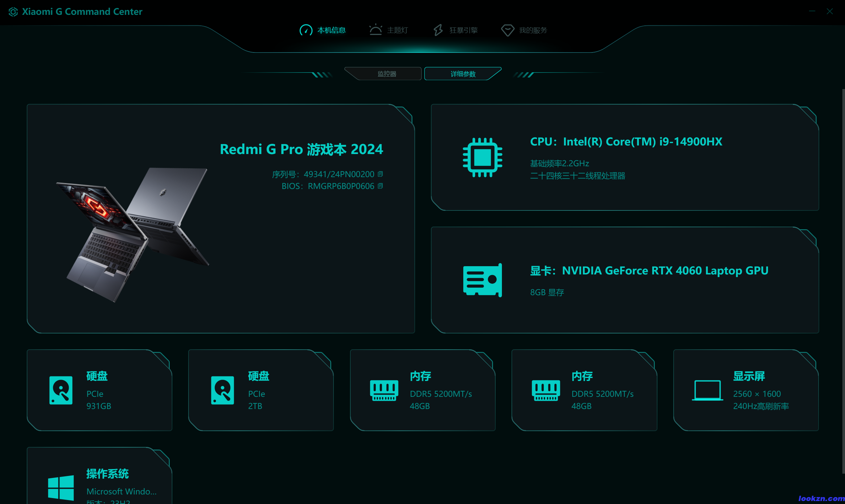Viewport: 845px width, 504px height.
Task: Click the Redmi G Pro laptop image
Action: tap(132, 234)
